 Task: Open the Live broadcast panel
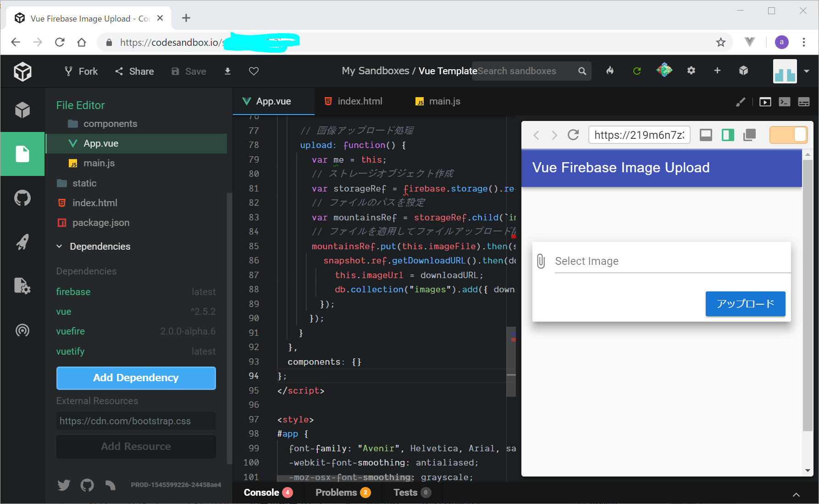click(x=22, y=330)
